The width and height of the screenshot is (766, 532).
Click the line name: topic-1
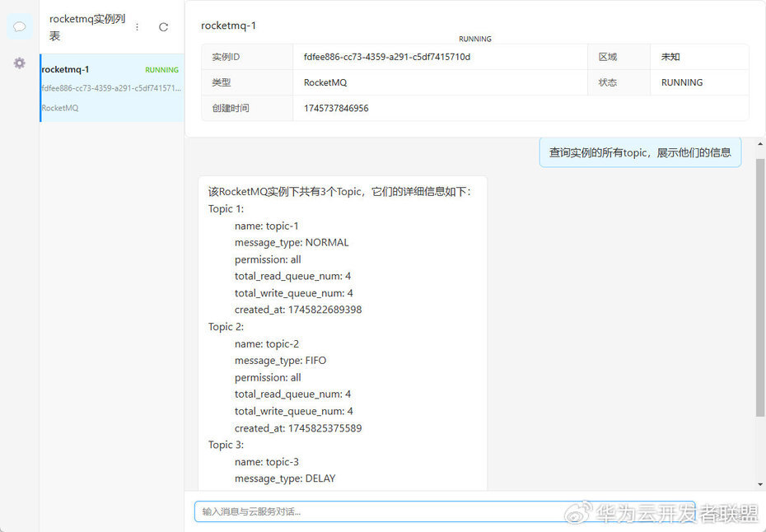pyautogui.click(x=266, y=226)
